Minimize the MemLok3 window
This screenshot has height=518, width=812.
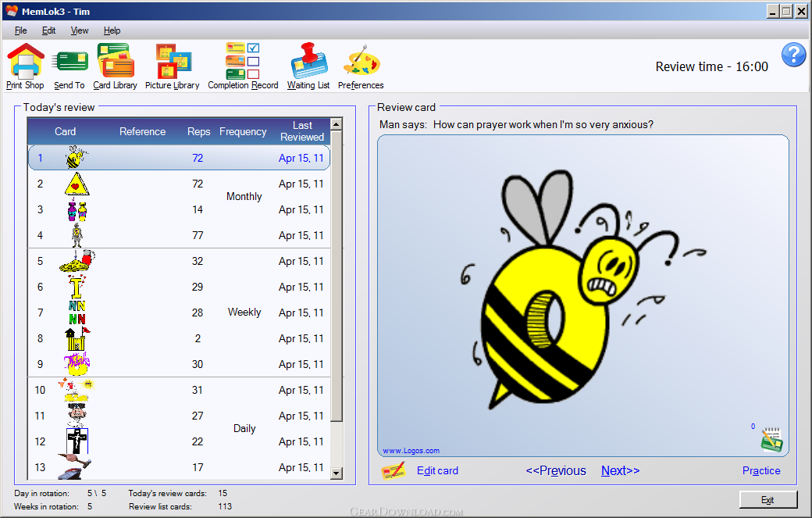click(x=773, y=12)
